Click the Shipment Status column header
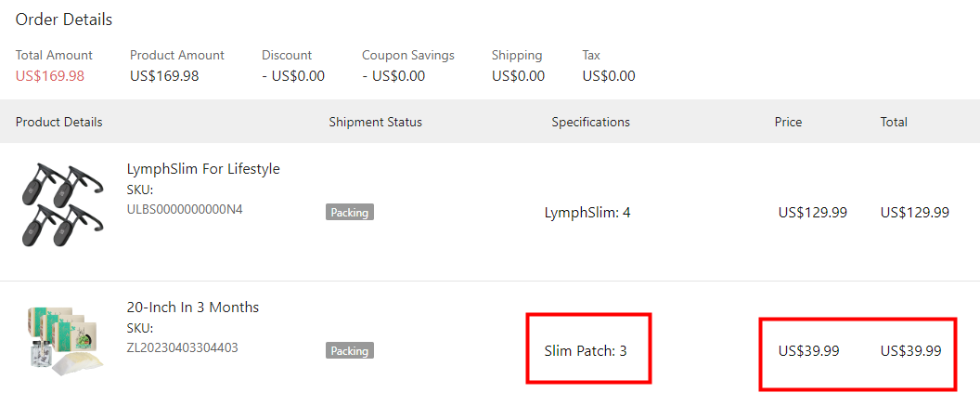980x419 pixels. [x=375, y=122]
